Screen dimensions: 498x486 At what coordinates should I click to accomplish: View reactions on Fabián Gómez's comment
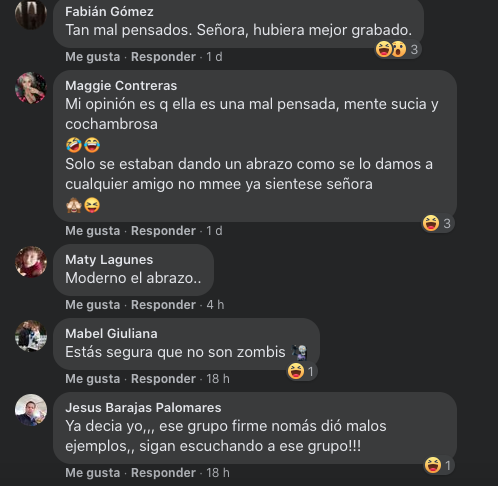coord(397,49)
